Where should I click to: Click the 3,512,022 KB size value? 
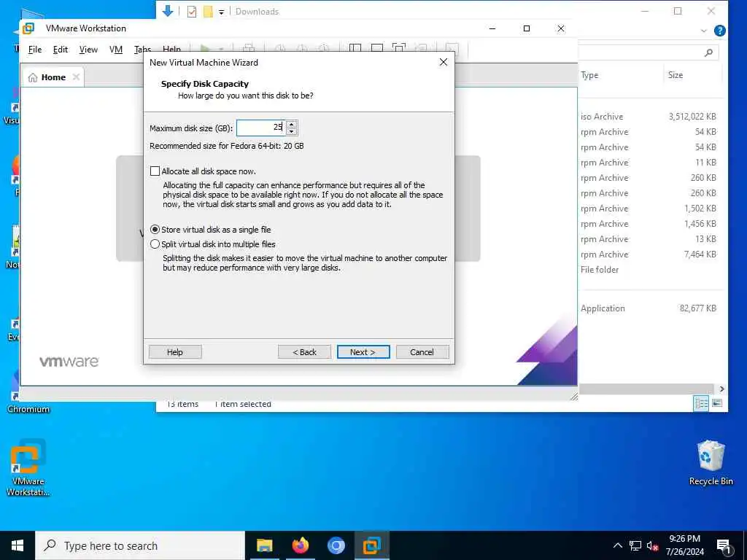[x=692, y=117]
